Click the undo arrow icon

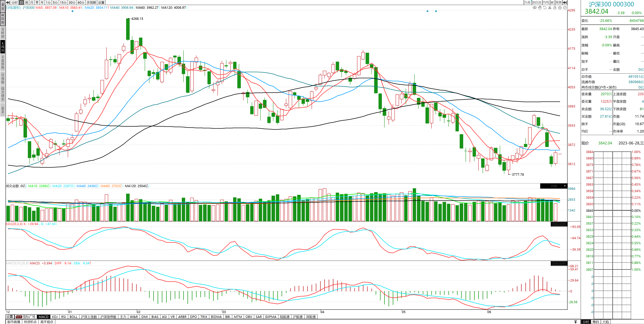(x=545, y=8)
